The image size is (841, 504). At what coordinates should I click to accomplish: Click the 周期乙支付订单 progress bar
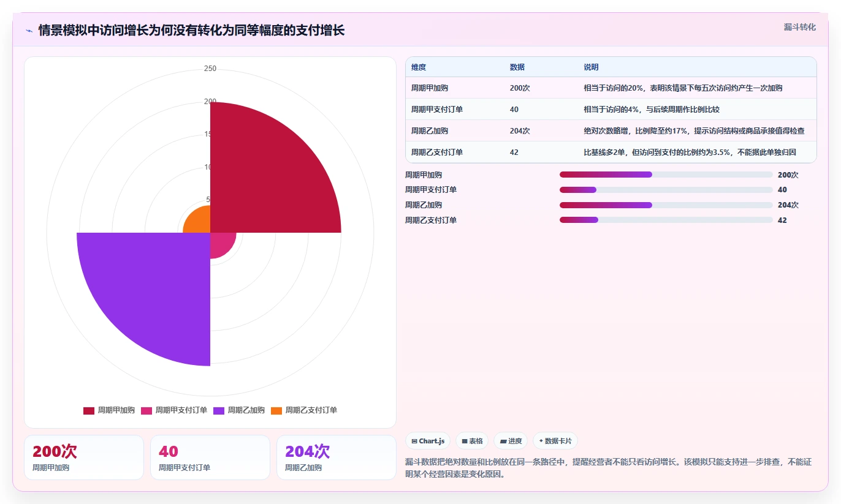tap(666, 220)
